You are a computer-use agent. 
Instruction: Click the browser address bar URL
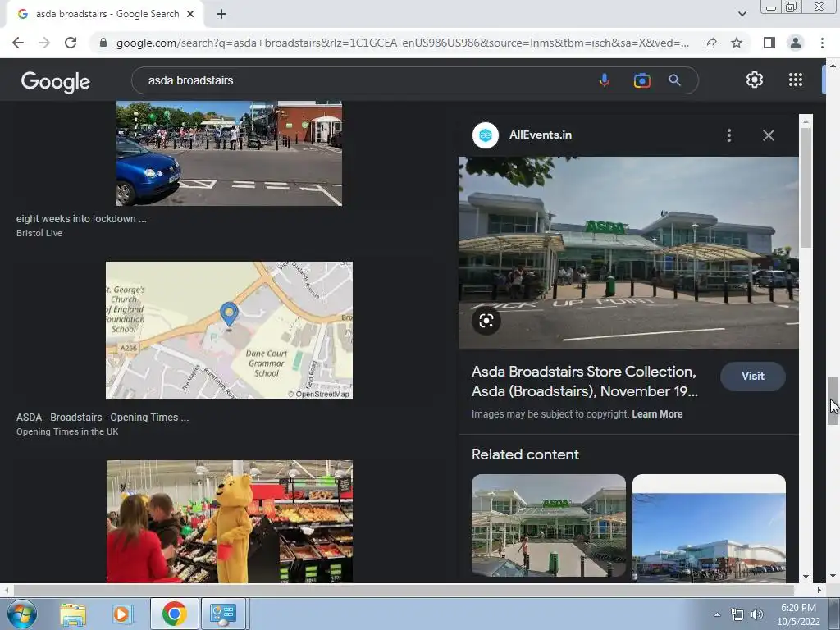[x=402, y=43]
